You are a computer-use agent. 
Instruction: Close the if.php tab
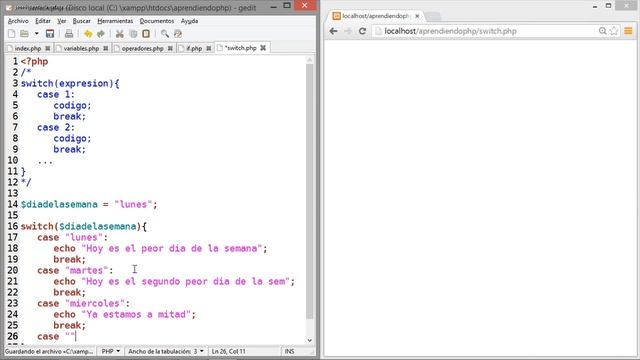pyautogui.click(x=209, y=48)
